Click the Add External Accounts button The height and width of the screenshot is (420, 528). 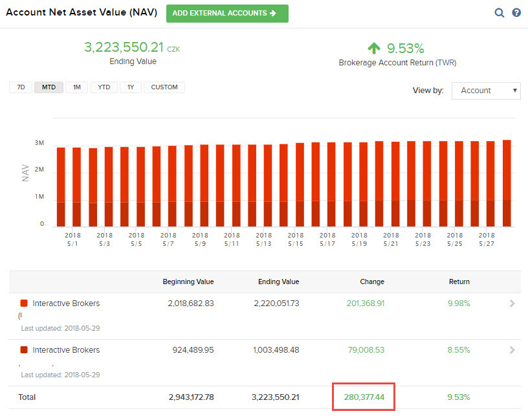point(227,14)
